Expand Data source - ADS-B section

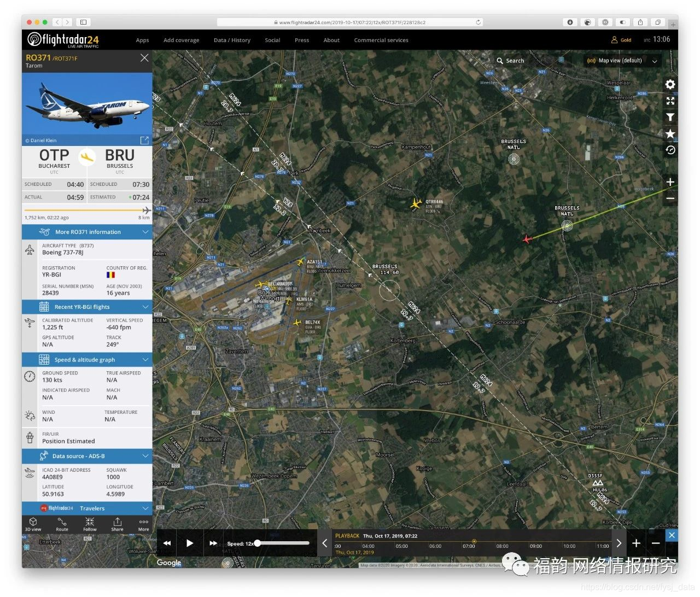pos(87,456)
